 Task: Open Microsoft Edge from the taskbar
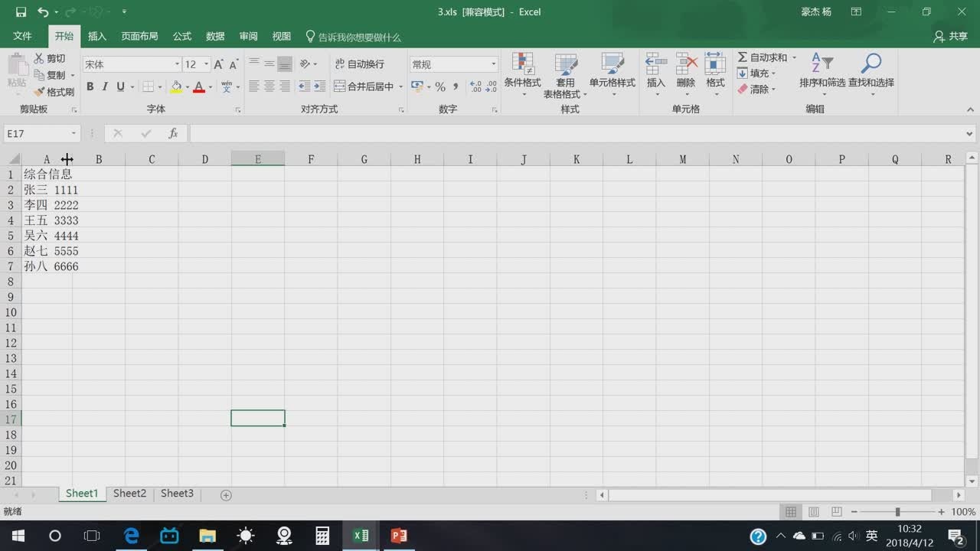(x=131, y=536)
